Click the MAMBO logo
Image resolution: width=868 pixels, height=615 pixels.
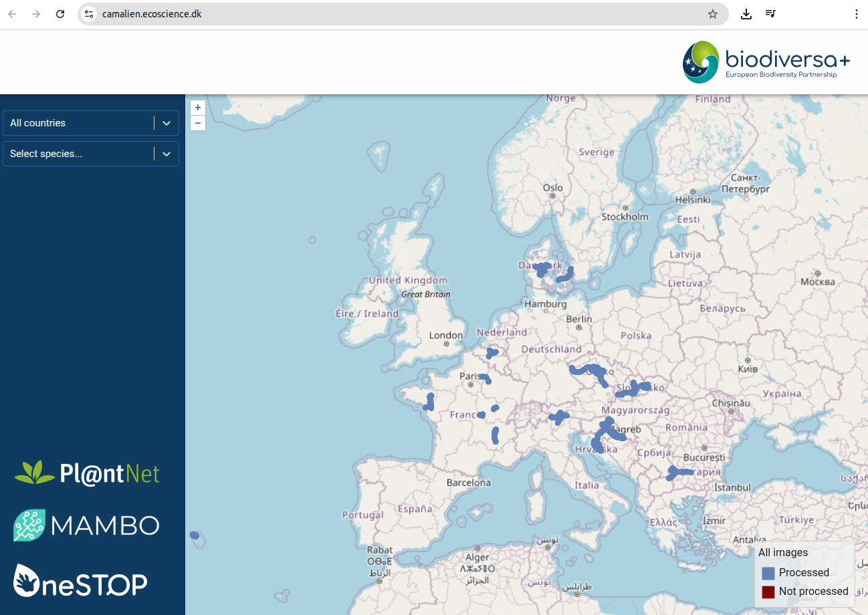tap(87, 525)
